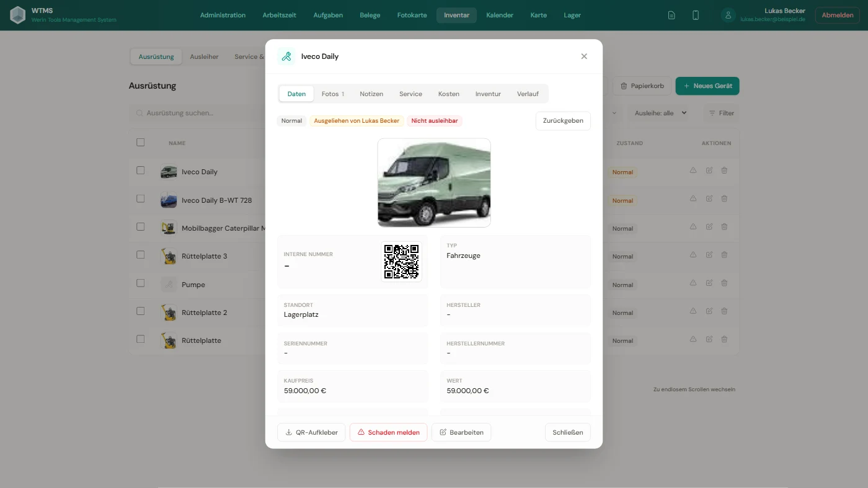Delete icon for Mobilbagger Caterpillar row

coord(724,227)
